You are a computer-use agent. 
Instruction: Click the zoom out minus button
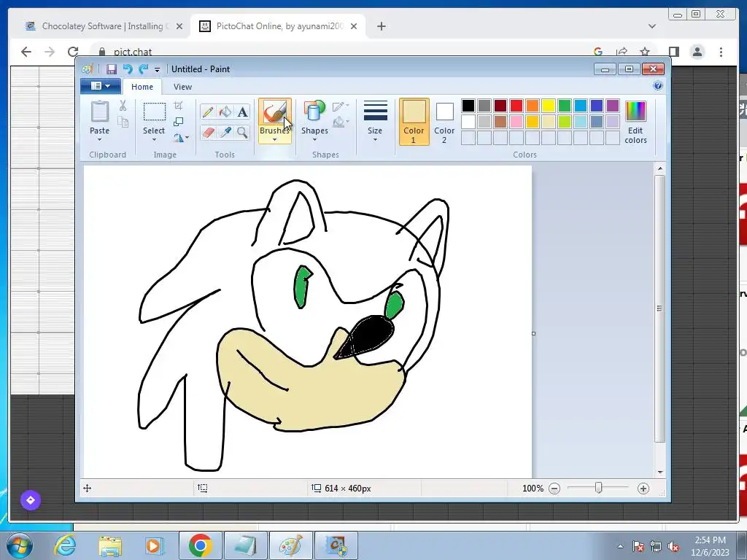coord(554,488)
